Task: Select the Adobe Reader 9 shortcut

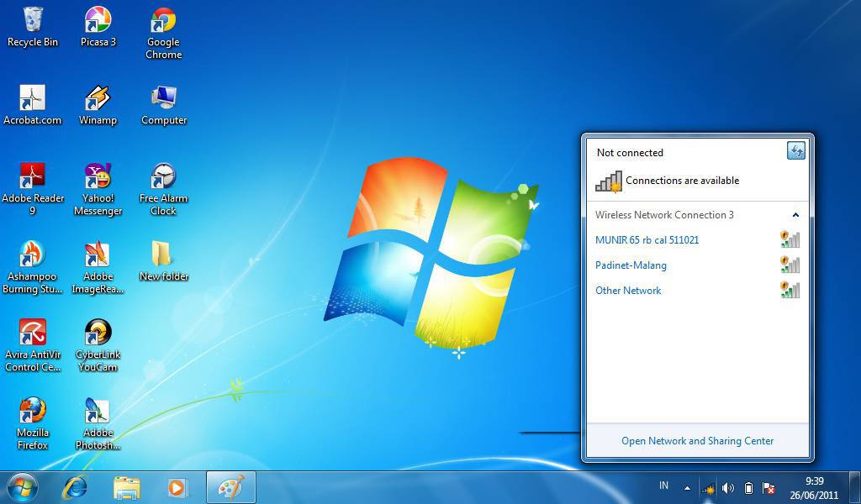Action: click(33, 189)
